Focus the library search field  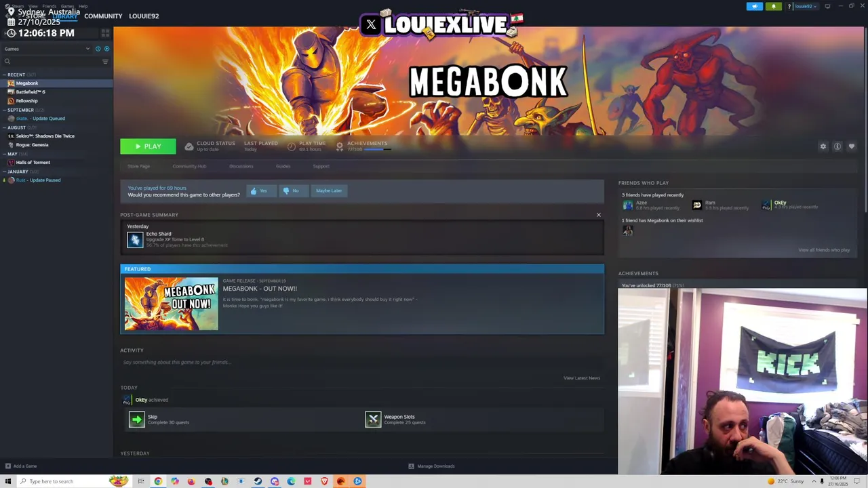point(52,62)
